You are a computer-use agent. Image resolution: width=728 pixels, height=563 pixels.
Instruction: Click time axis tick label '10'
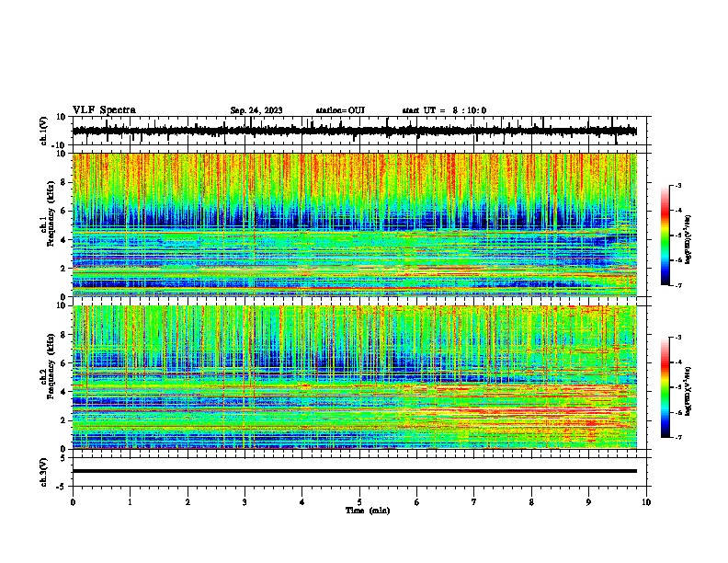click(x=646, y=502)
